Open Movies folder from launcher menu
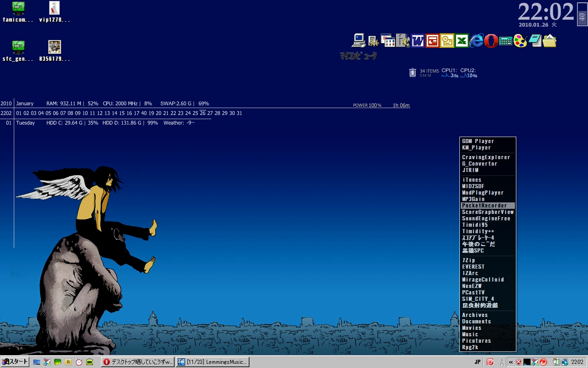 point(488,328)
